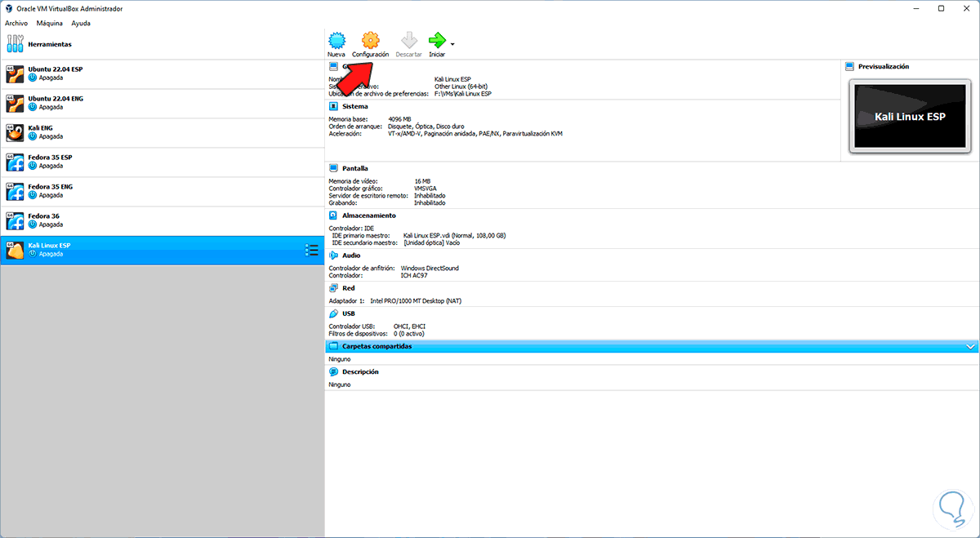
Task: Collapse Carpetas compartidas section chevron
Action: point(970,346)
